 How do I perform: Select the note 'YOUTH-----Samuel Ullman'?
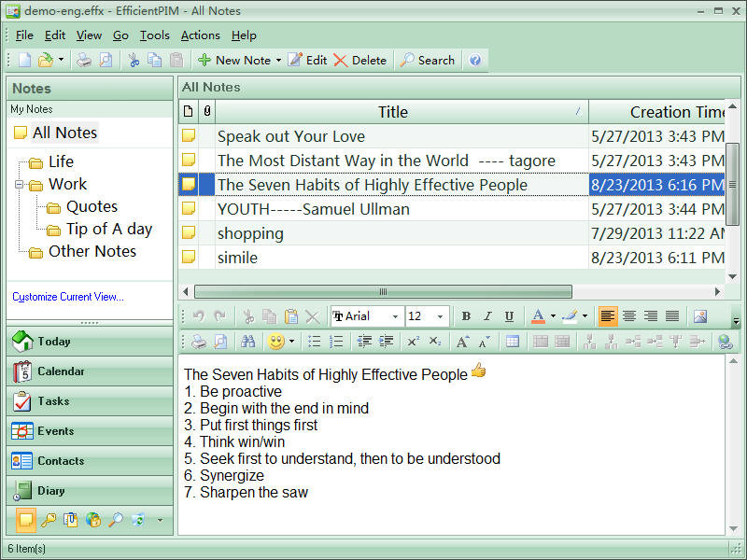[314, 209]
